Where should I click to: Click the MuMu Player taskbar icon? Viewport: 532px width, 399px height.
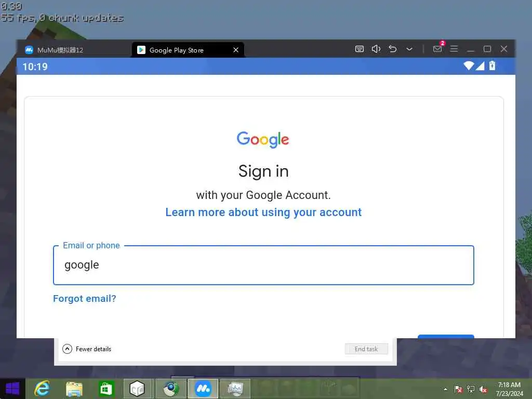coord(203,389)
